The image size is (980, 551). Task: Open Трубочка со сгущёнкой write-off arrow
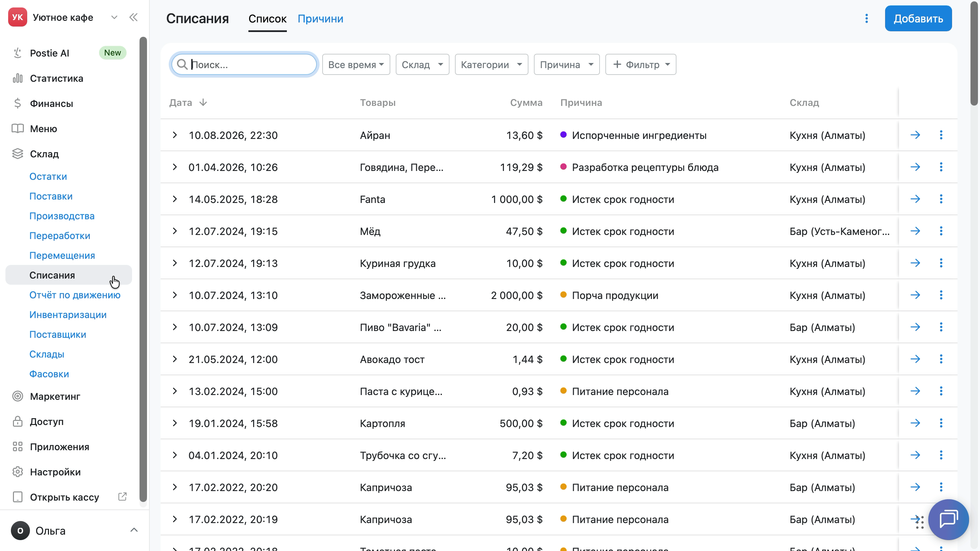coord(915,455)
